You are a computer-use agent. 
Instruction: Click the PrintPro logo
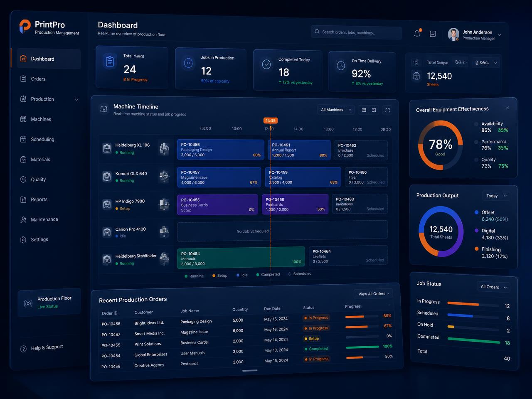(25, 27)
